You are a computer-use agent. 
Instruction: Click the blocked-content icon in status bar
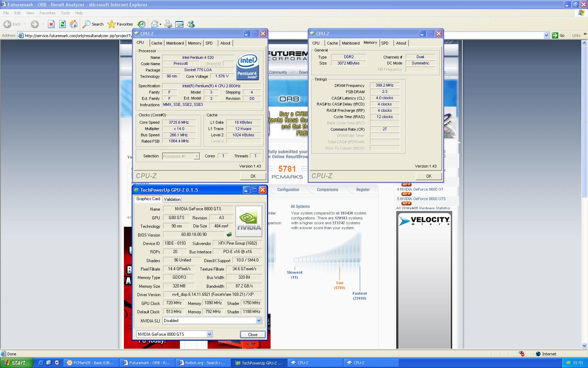coord(521,354)
